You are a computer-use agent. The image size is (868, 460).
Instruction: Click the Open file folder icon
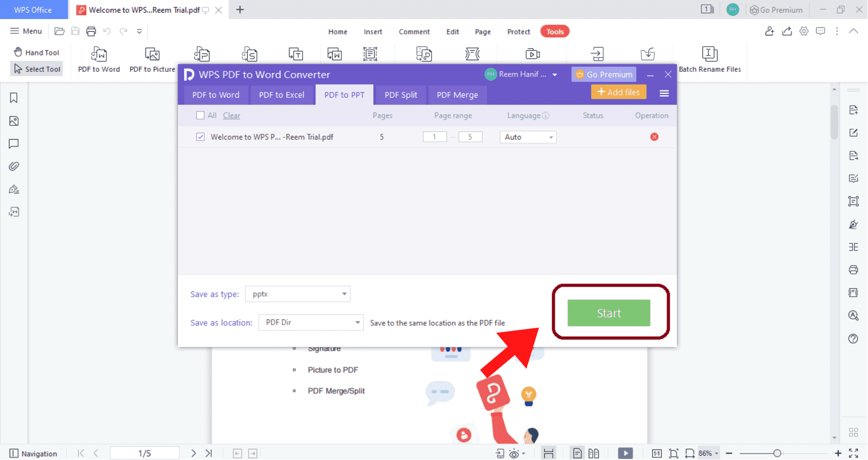point(60,31)
